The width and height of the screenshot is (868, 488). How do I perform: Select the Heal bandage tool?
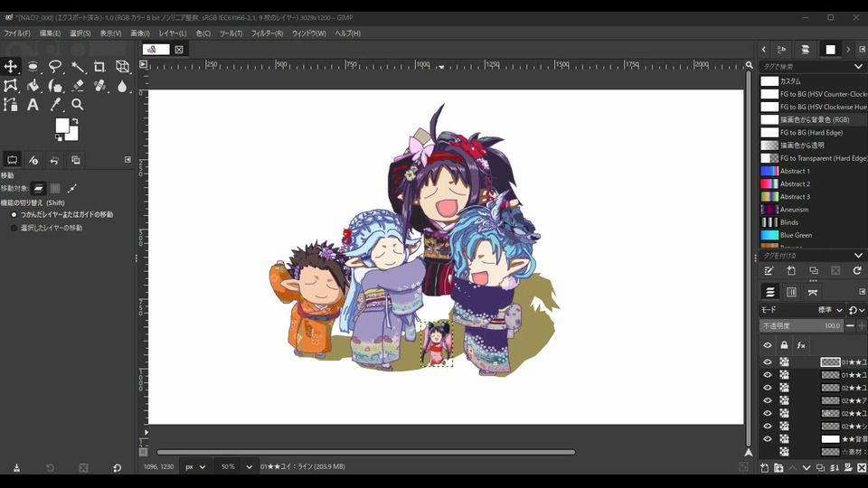99,86
